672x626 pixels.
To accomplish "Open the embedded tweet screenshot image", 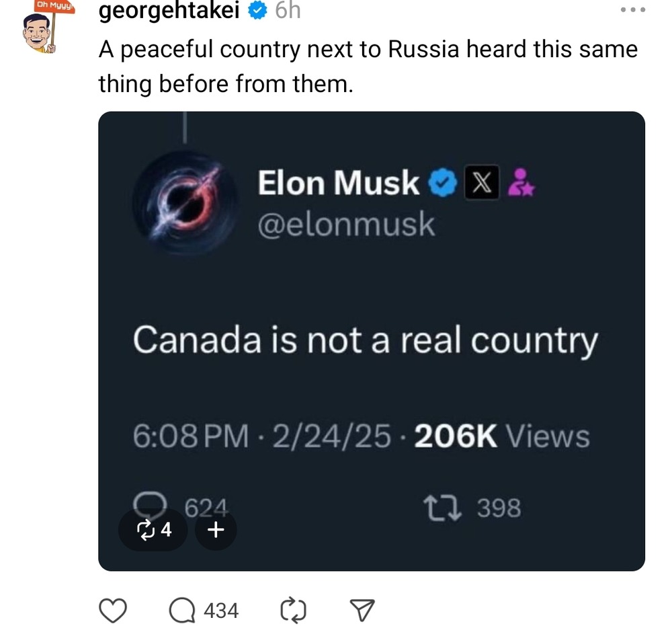I will (372, 303).
